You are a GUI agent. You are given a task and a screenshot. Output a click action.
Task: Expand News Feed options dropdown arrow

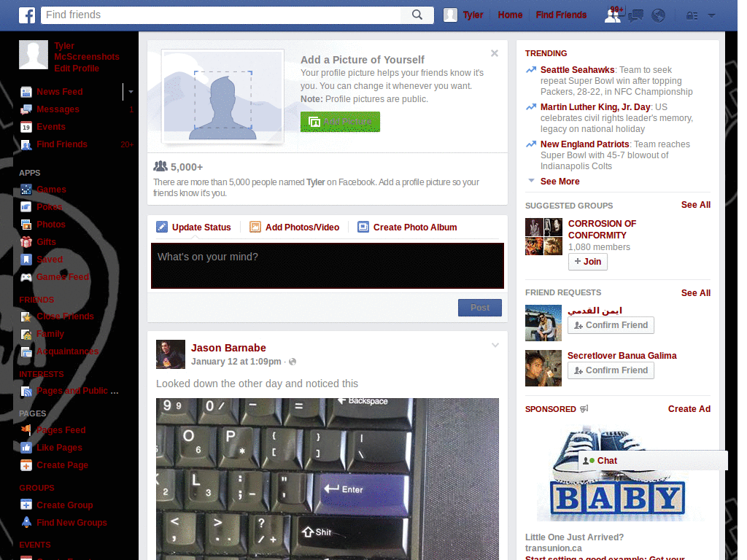[x=131, y=92]
